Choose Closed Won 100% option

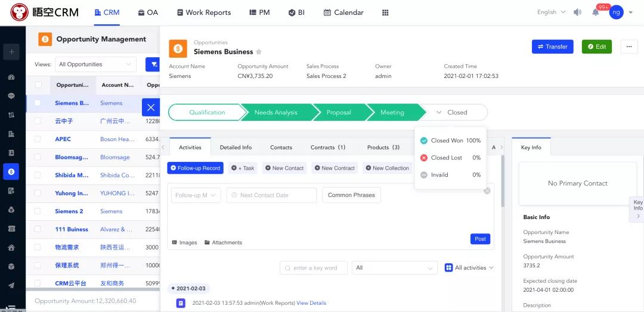tap(451, 141)
